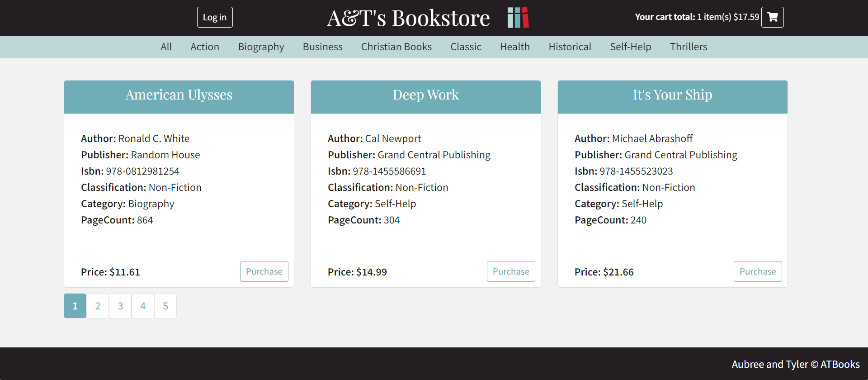Click PageCount 864 text
This screenshot has height=380, width=868.
click(x=117, y=220)
